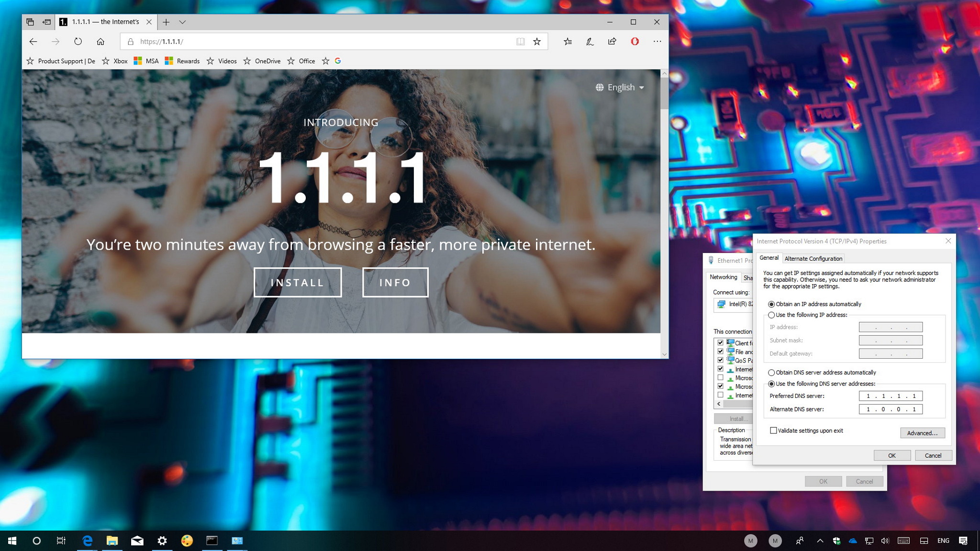Open OneDrive cloud tray icon
The width and height of the screenshot is (980, 551).
pos(853,541)
